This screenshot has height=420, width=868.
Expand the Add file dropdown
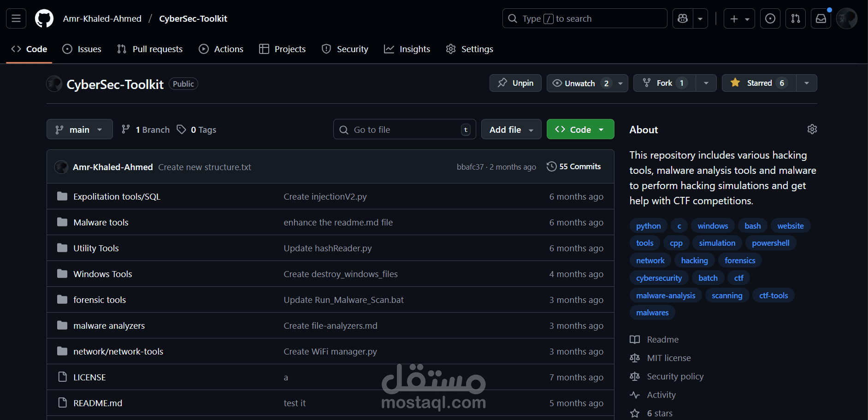(x=511, y=129)
